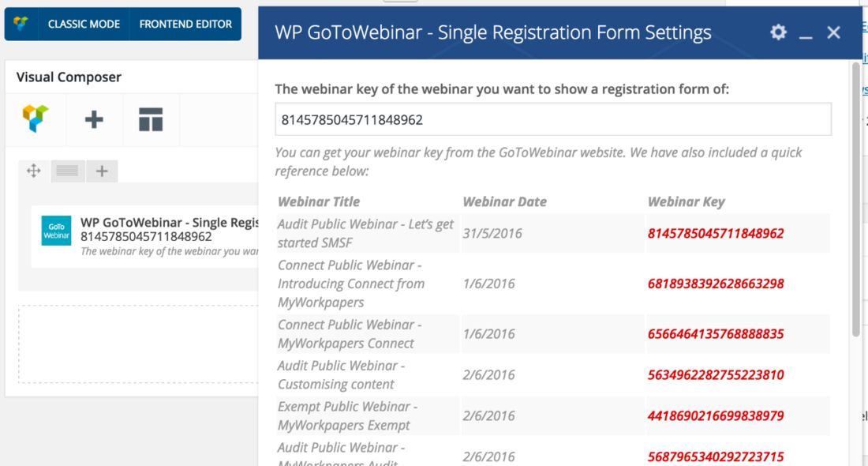Open the settings gear in dialog header

(x=778, y=32)
